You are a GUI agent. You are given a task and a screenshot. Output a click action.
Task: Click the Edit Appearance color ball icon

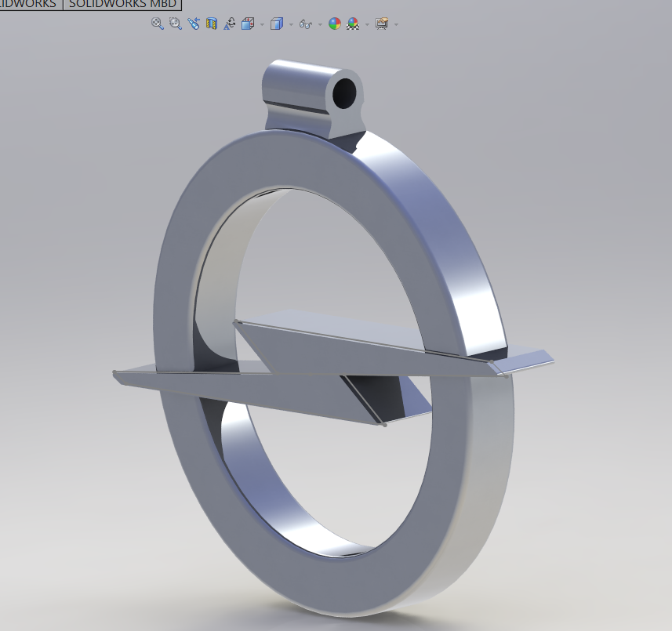pyautogui.click(x=335, y=24)
